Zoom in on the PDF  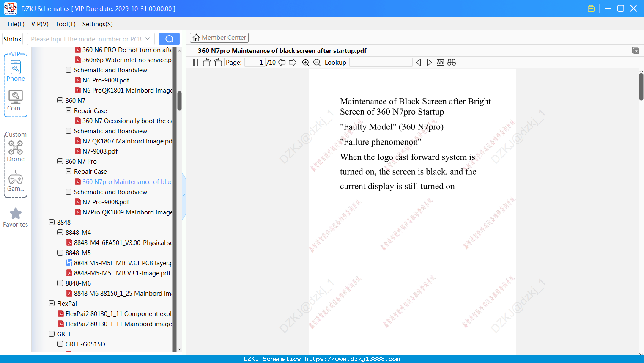click(306, 62)
